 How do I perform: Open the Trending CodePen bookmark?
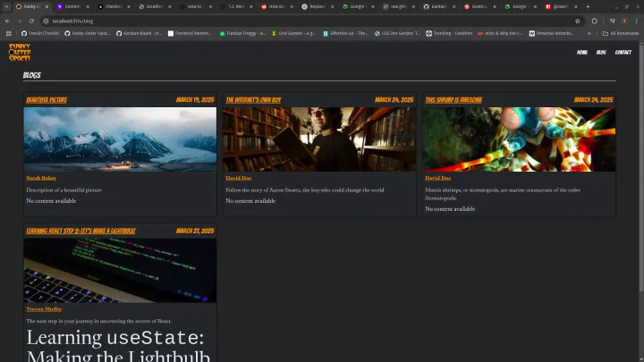point(449,33)
